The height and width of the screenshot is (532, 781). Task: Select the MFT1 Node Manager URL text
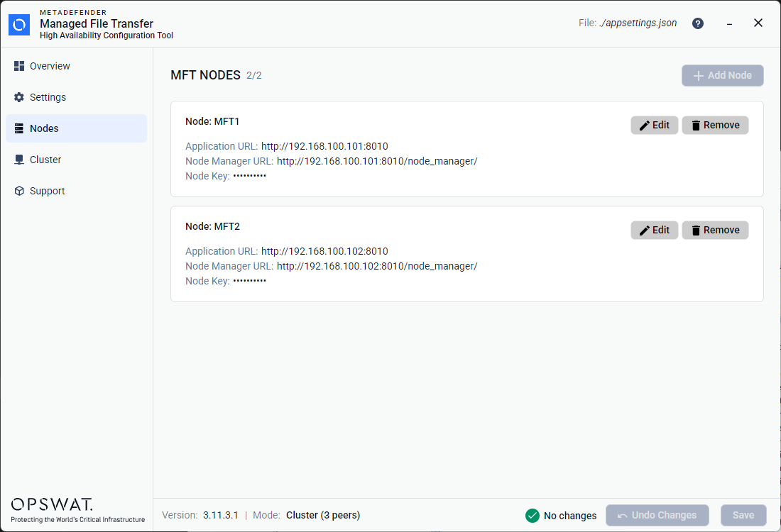(377, 161)
